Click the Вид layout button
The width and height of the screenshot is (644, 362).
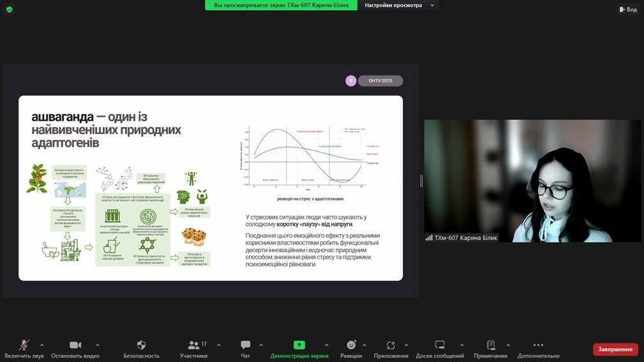[x=628, y=10]
